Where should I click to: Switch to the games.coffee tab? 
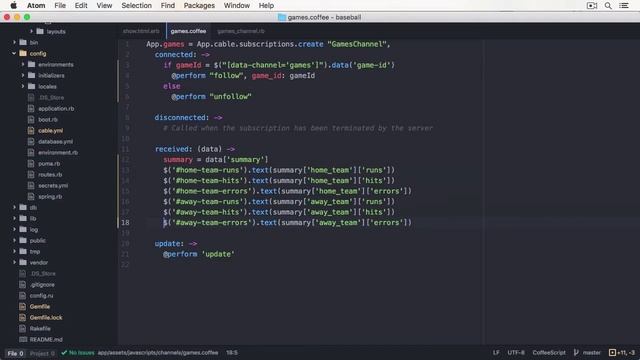point(188,31)
